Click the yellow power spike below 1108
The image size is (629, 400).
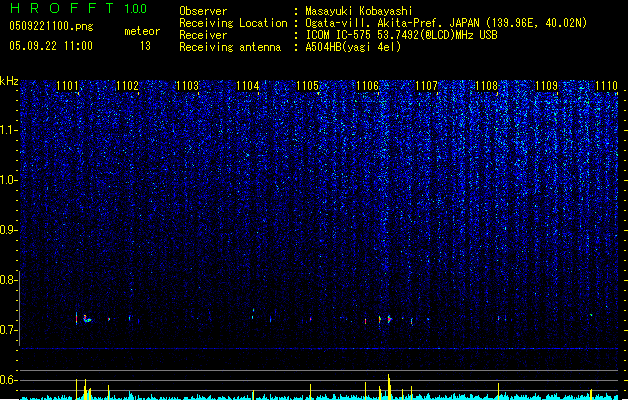tap(498, 391)
